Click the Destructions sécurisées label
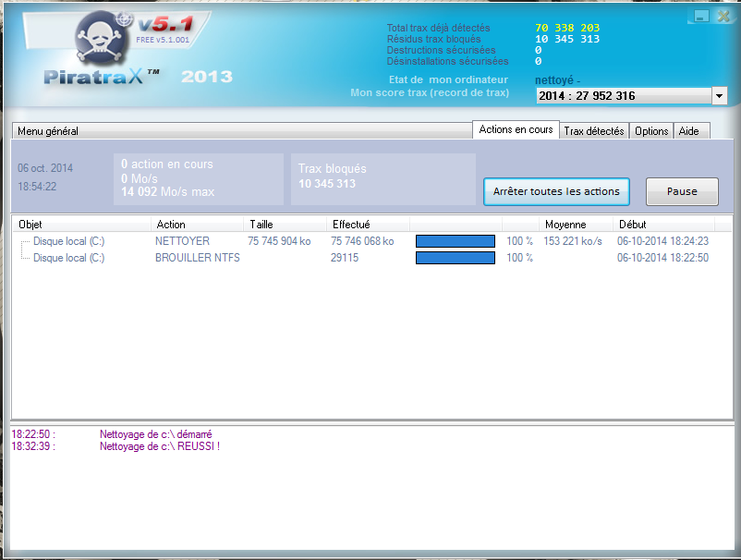This screenshot has width=741, height=560. 441,50
